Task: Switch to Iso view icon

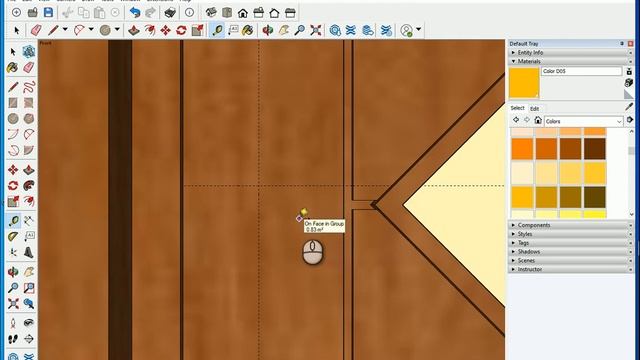Action: [211, 13]
